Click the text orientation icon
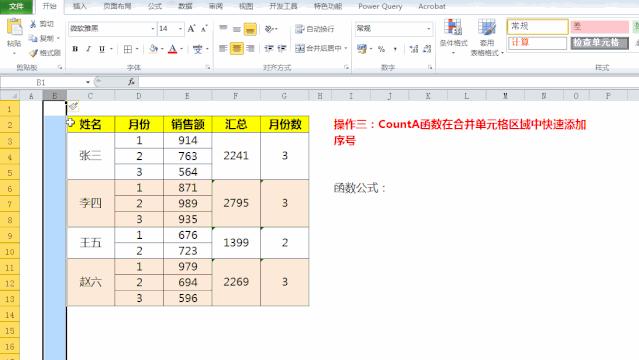The height and width of the screenshot is (360, 639). (269, 29)
